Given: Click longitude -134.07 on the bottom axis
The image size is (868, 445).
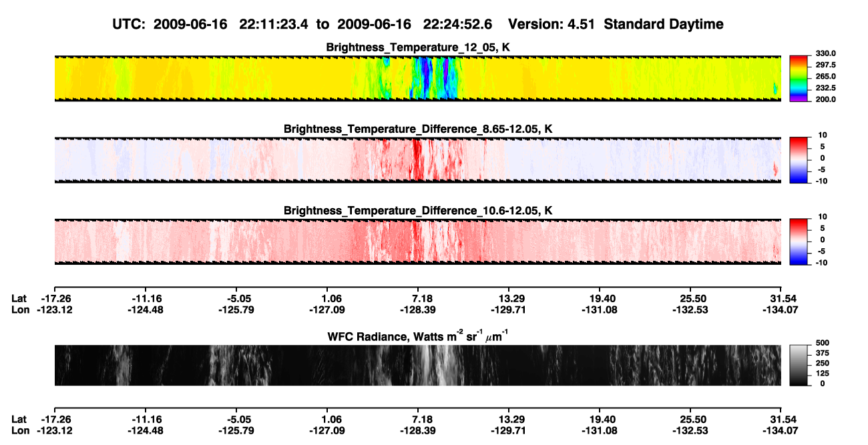Looking at the screenshot, I should [781, 430].
